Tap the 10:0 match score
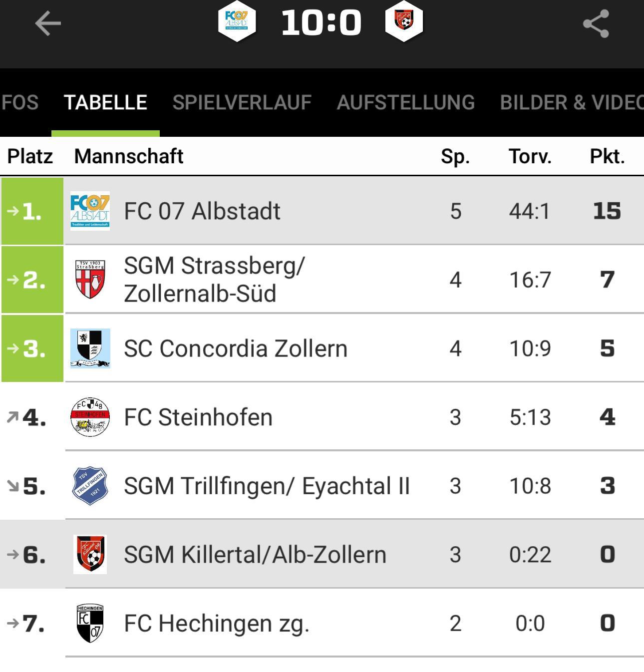The height and width of the screenshot is (672, 644). click(321, 23)
